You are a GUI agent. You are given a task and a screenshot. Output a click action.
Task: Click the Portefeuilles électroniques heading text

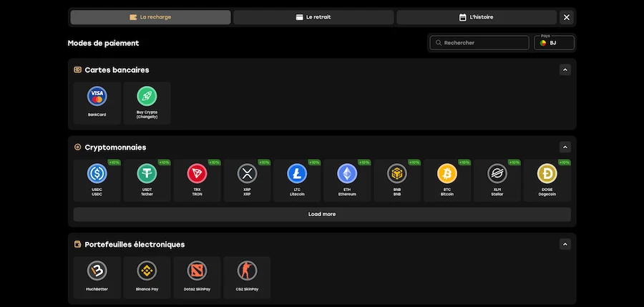135,245
